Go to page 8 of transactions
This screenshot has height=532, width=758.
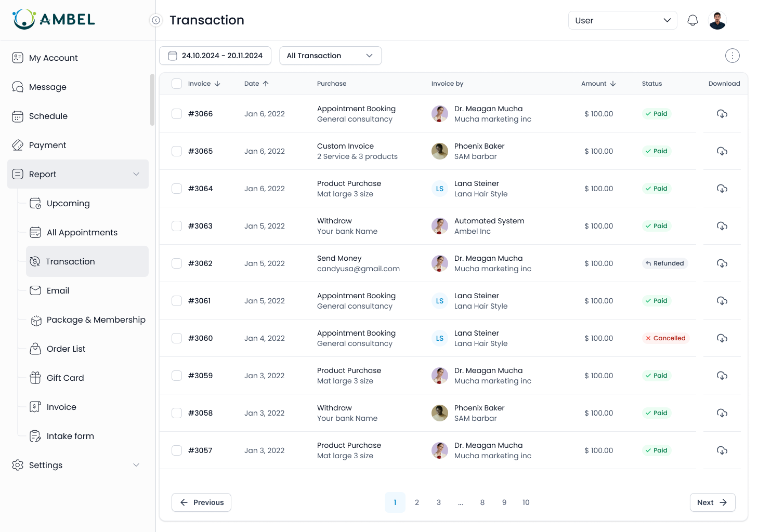(482, 502)
